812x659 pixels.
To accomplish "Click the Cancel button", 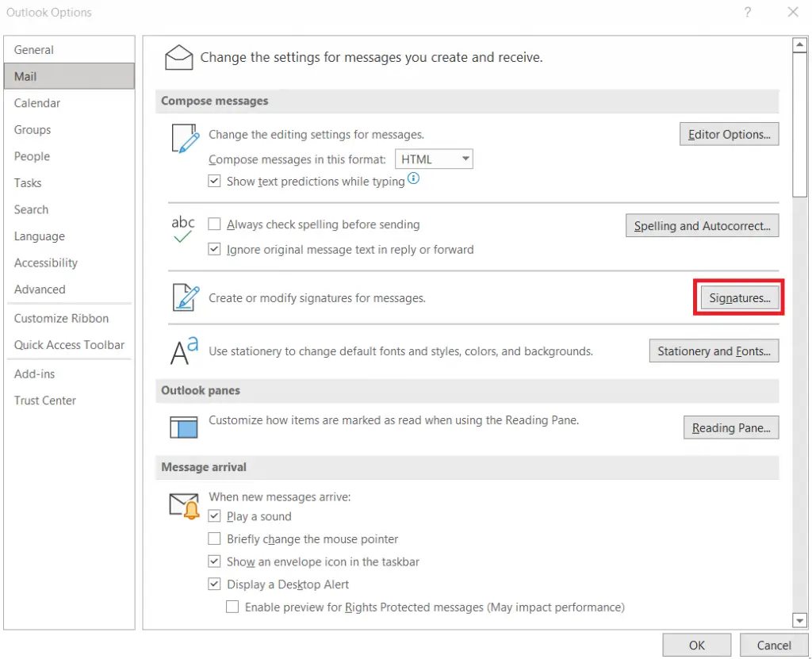I will [774, 645].
